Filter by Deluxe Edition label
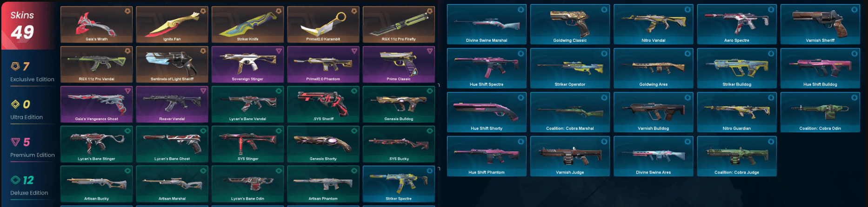Viewport: 868px width, 207px height. click(x=29, y=193)
